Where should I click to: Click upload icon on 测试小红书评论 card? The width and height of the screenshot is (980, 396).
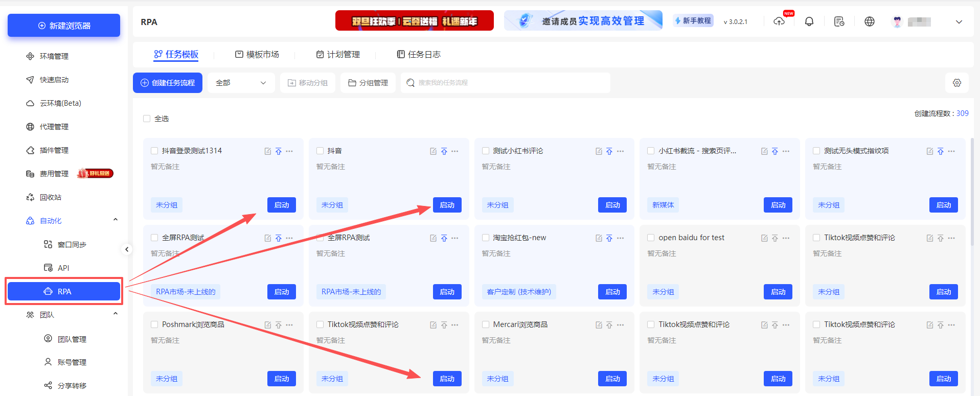click(x=609, y=151)
